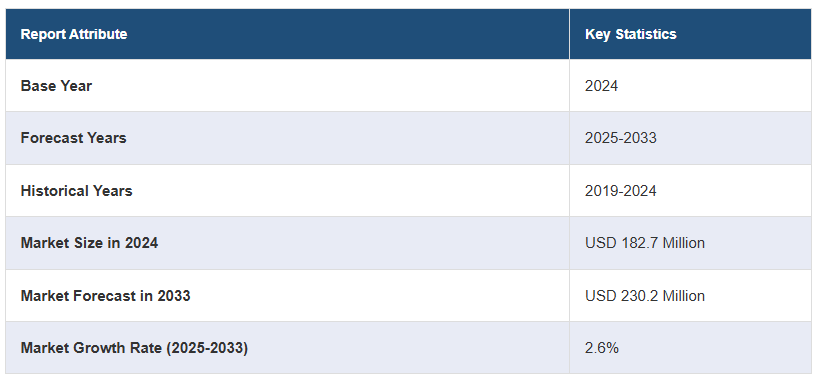This screenshot has width=818, height=378.
Task: Click the 2025-2033 forecast value
Action: click(x=621, y=138)
